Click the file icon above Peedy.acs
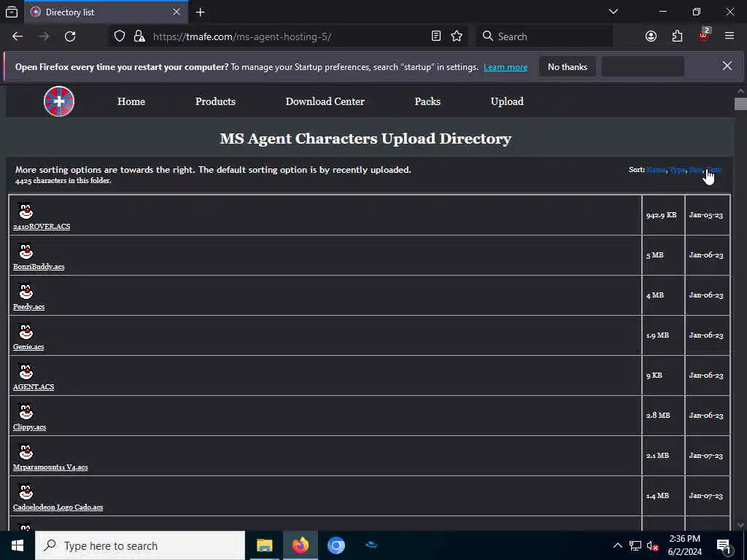This screenshot has height=560, width=747. [26, 290]
